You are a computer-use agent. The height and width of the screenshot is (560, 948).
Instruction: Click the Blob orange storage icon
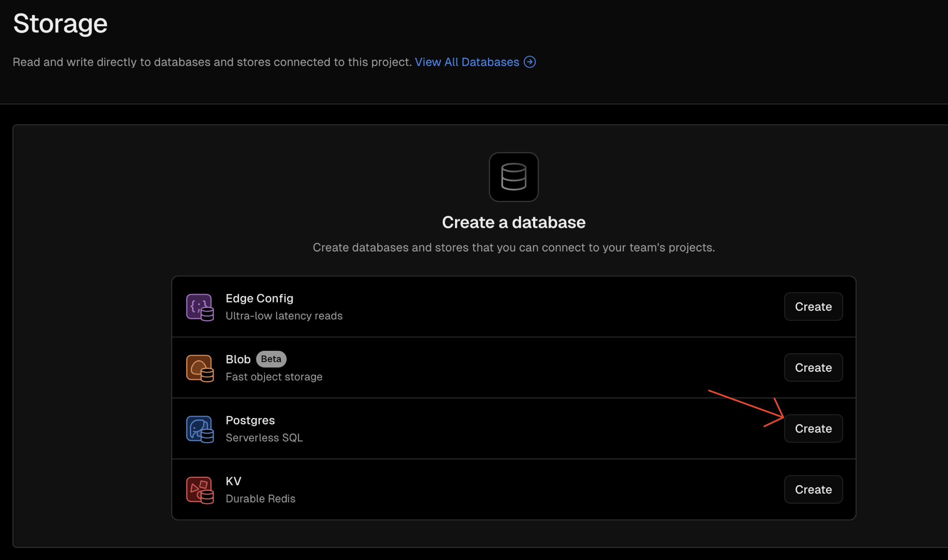200,368
